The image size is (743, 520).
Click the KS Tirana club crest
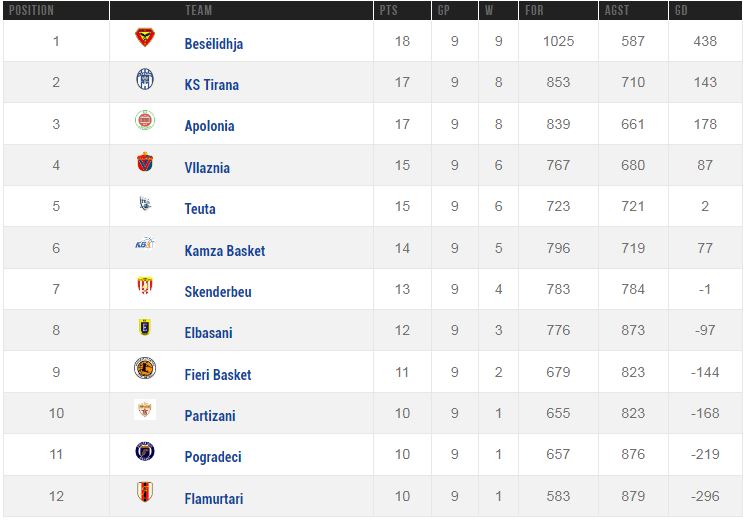[x=145, y=80]
